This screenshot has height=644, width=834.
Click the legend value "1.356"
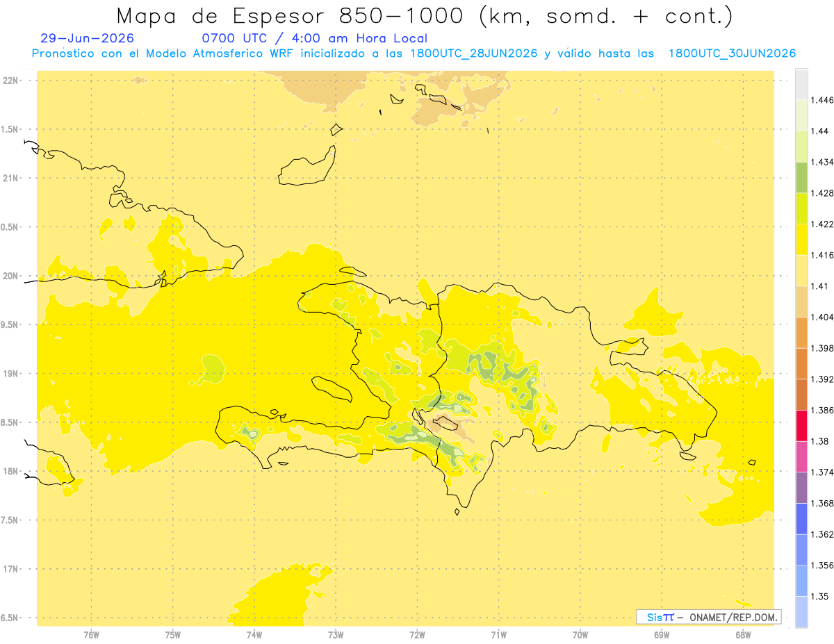click(x=821, y=565)
